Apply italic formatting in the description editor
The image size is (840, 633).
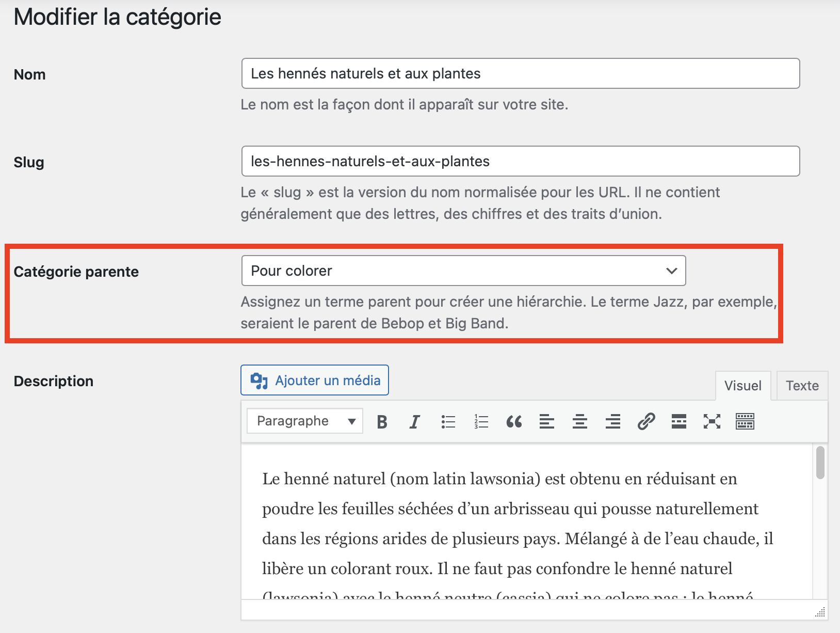coord(414,422)
